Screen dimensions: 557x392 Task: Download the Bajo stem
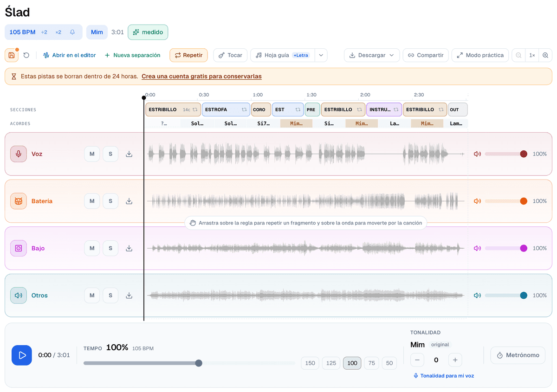129,248
